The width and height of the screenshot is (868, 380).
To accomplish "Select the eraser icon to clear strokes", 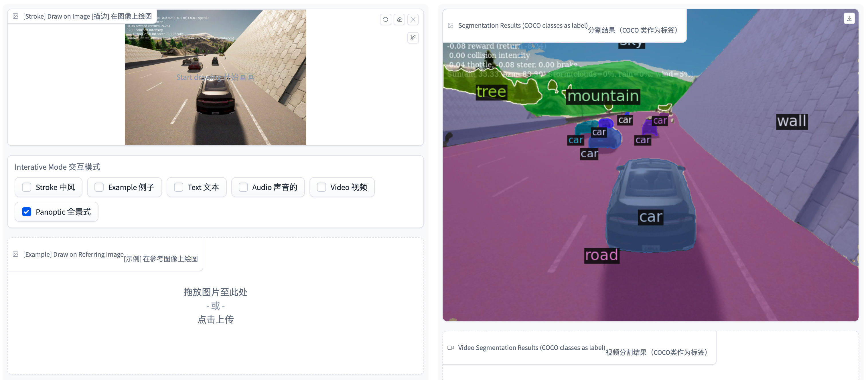I will pos(399,19).
